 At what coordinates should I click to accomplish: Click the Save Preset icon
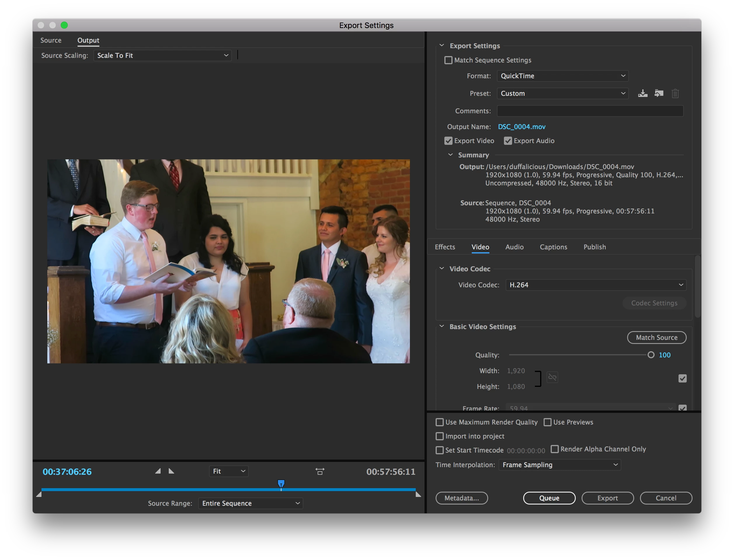(x=643, y=93)
